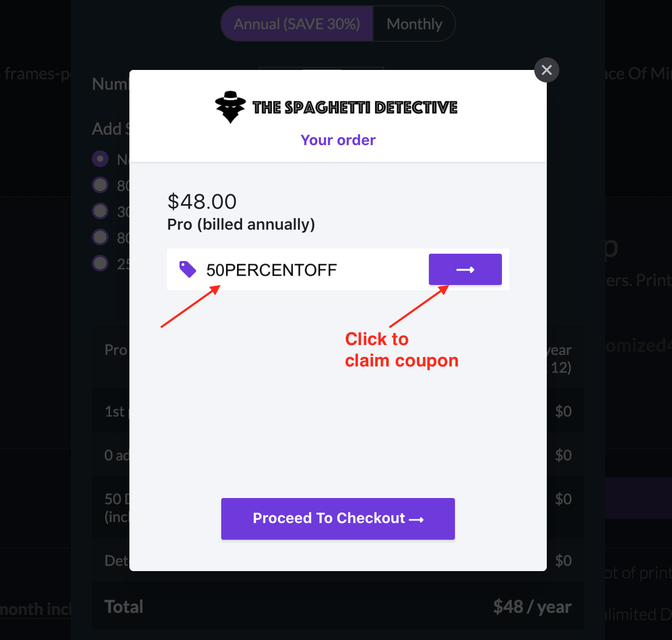The image size is (672, 640).
Task: Click Pro (billed annually) plan label
Action: 241,224
